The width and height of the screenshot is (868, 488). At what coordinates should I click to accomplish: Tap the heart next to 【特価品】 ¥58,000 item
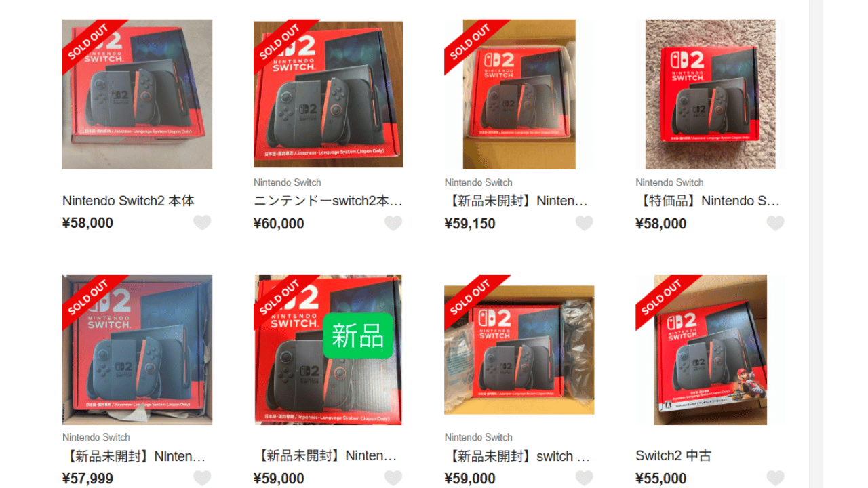pyautogui.click(x=776, y=223)
